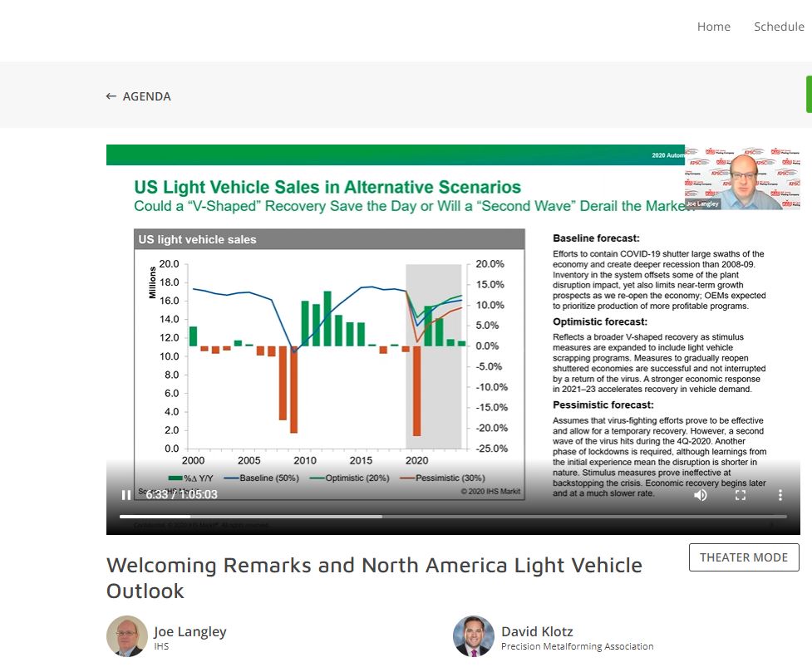Mute the video volume speaker icon
Image resolution: width=812 pixels, height=672 pixels.
pos(700,495)
